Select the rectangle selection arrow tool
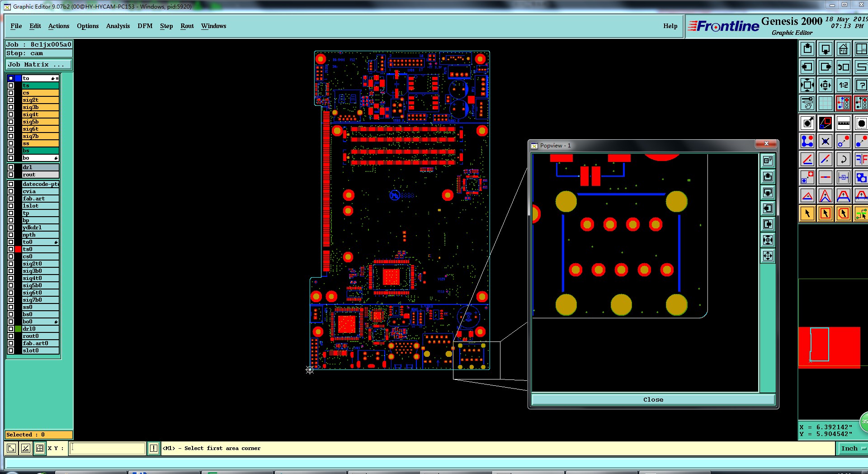This screenshot has width=868, height=474. point(825,213)
